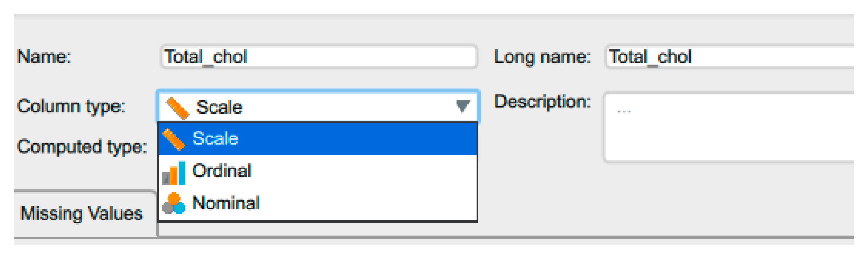Click the "Description:" label

coord(542,102)
